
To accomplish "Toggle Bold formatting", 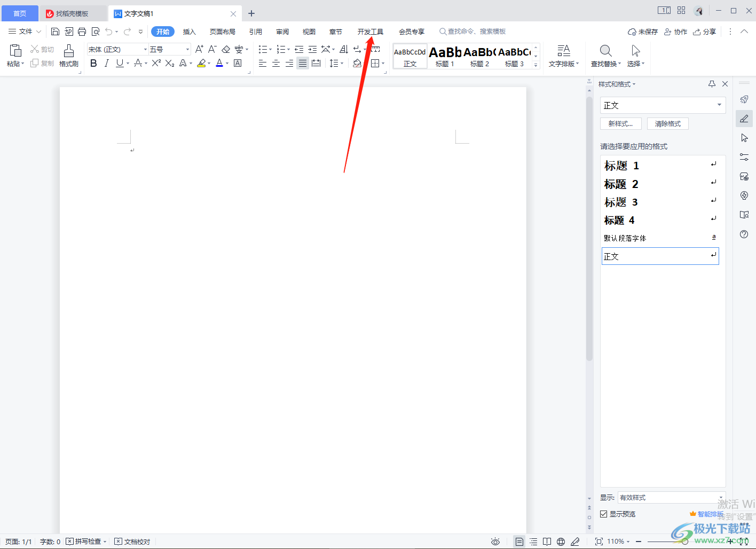I will point(93,63).
